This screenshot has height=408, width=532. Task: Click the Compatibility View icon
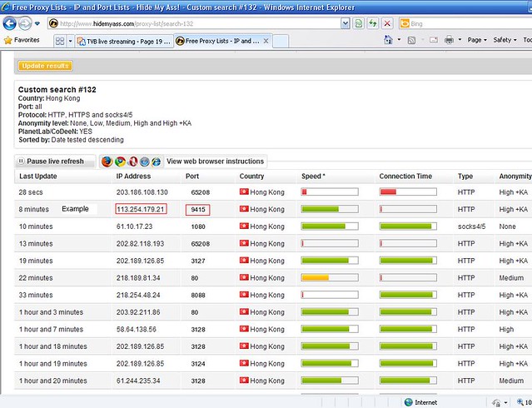click(359, 24)
